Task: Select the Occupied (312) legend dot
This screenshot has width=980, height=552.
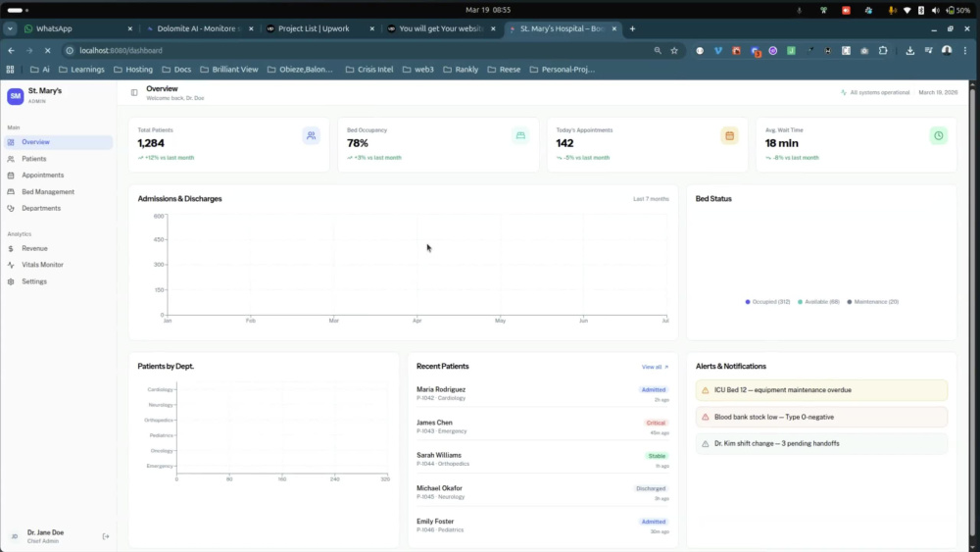Action: (748, 302)
